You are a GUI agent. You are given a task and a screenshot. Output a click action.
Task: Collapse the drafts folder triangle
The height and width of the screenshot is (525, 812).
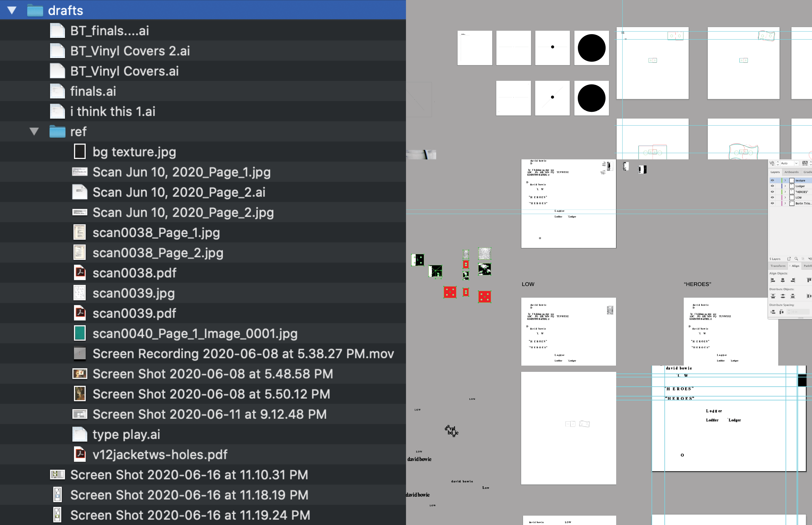coord(12,10)
